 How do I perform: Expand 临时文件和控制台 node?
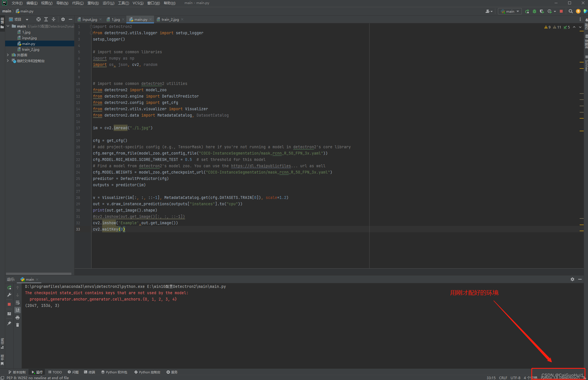coord(8,61)
